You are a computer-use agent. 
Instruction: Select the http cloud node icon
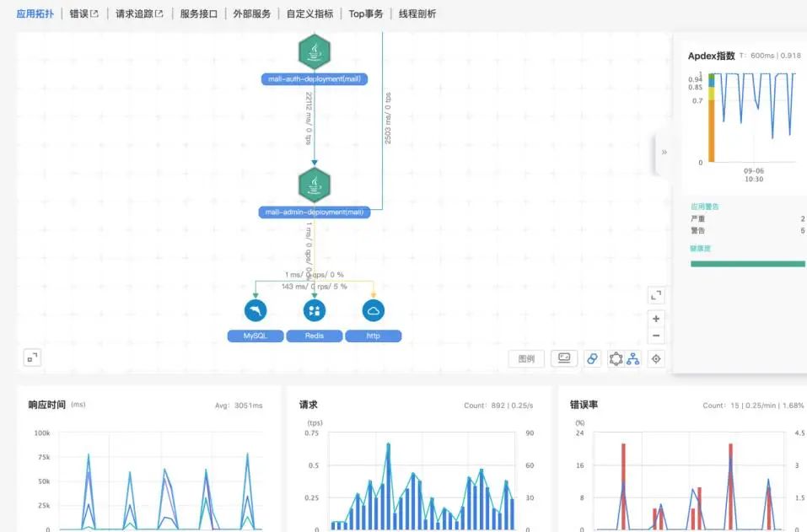pyautogui.click(x=374, y=311)
